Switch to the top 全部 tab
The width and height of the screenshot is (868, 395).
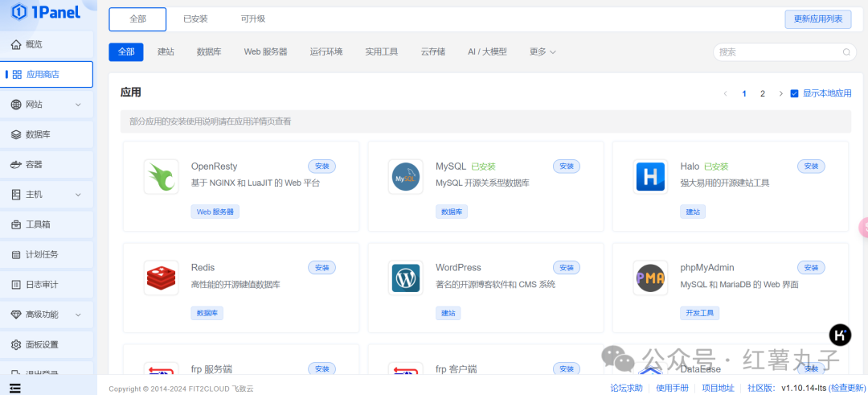(x=138, y=19)
